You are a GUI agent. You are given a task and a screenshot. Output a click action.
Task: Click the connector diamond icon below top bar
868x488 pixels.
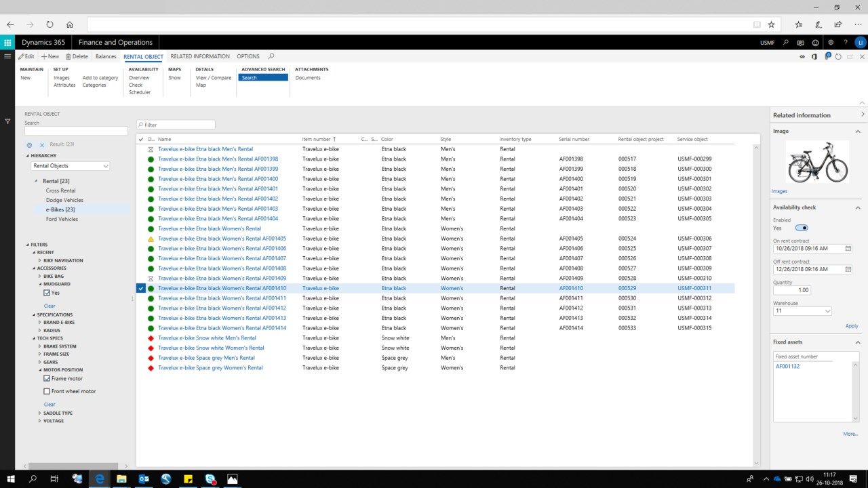pos(803,56)
